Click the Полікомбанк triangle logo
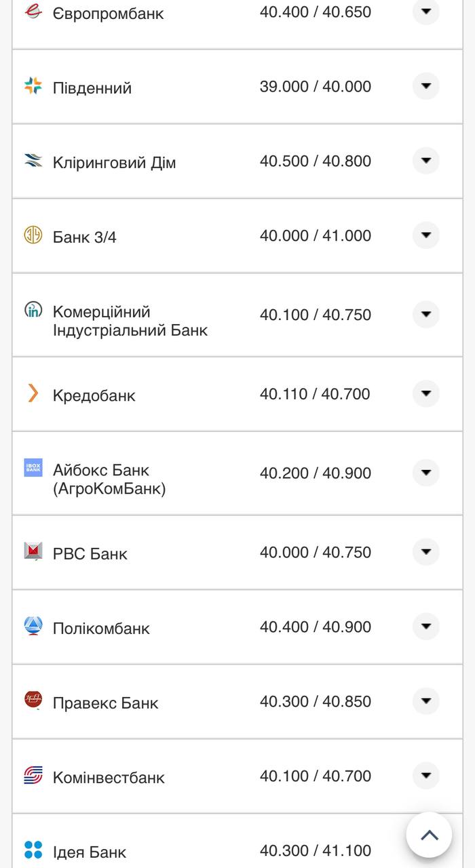 tap(33, 626)
